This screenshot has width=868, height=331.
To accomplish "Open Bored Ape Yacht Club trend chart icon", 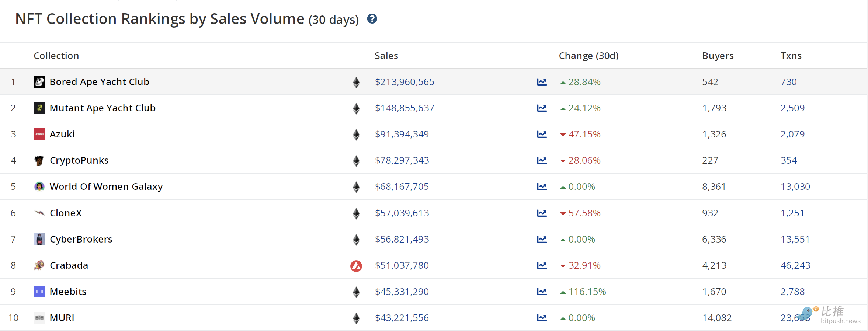I will tap(542, 82).
